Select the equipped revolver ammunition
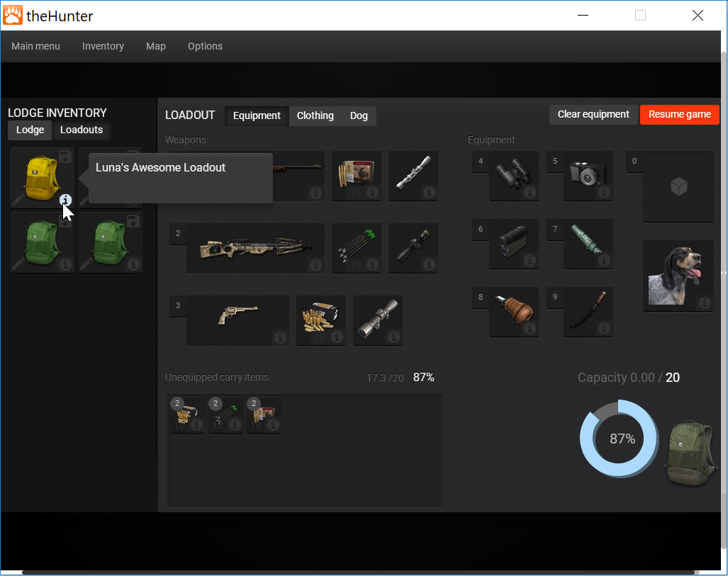Viewport: 728px width, 576px height. (x=321, y=321)
